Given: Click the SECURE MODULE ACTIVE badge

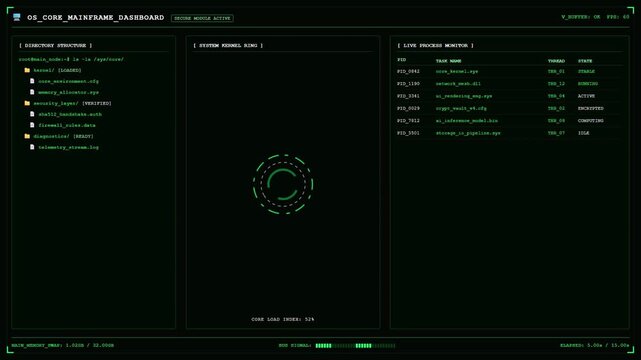Looking at the screenshot, I should tap(202, 18).
